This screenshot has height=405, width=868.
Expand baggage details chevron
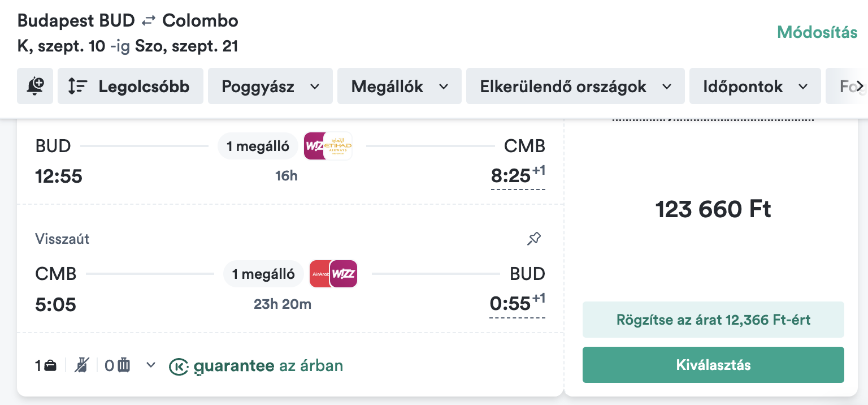pos(151,365)
